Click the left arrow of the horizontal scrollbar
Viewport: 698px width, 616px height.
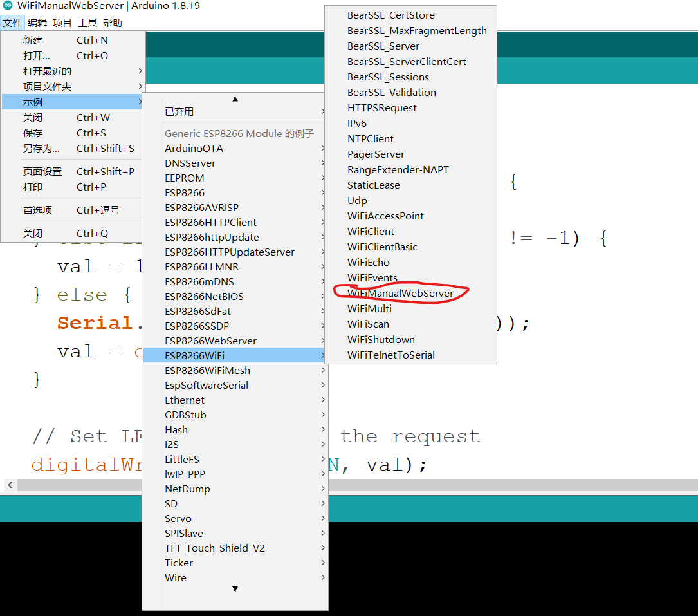(10, 485)
